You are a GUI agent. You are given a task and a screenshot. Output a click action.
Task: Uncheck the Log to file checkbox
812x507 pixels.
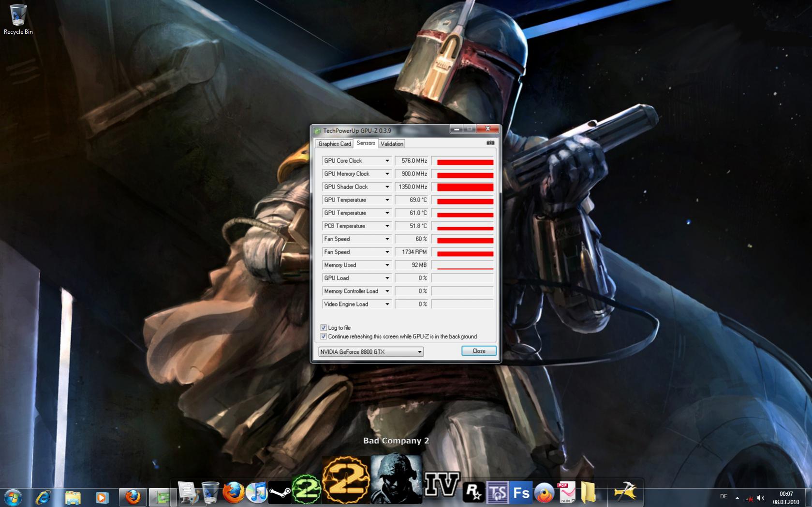pyautogui.click(x=324, y=328)
